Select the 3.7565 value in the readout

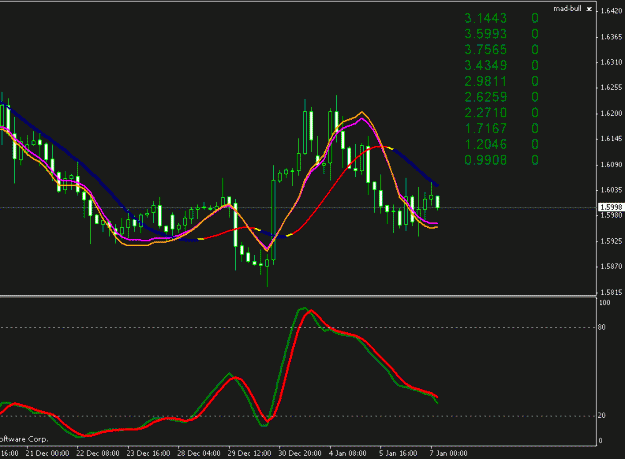tap(485, 50)
